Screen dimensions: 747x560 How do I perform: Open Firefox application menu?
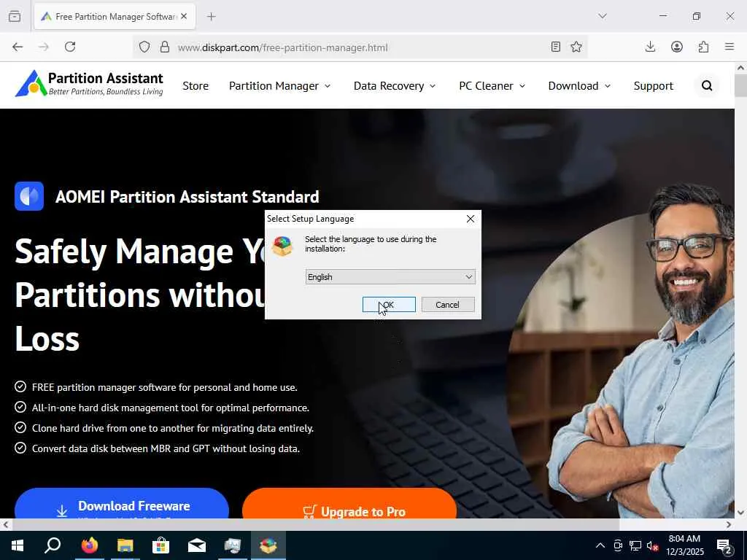point(729,47)
